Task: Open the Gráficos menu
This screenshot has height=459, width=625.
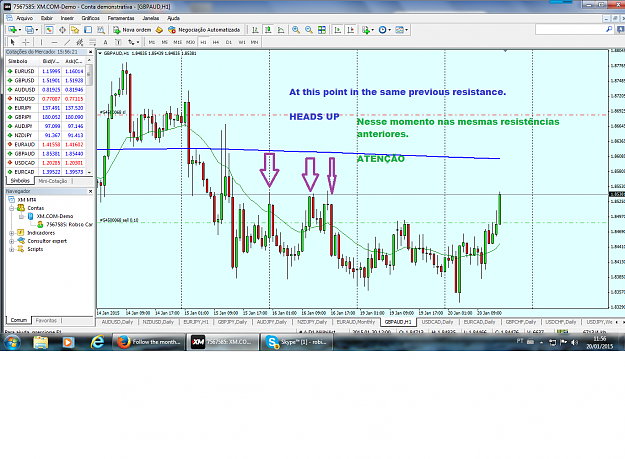Action: pyautogui.click(x=90, y=18)
